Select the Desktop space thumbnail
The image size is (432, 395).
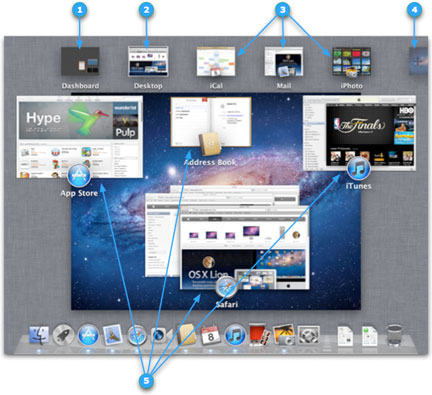click(x=148, y=61)
